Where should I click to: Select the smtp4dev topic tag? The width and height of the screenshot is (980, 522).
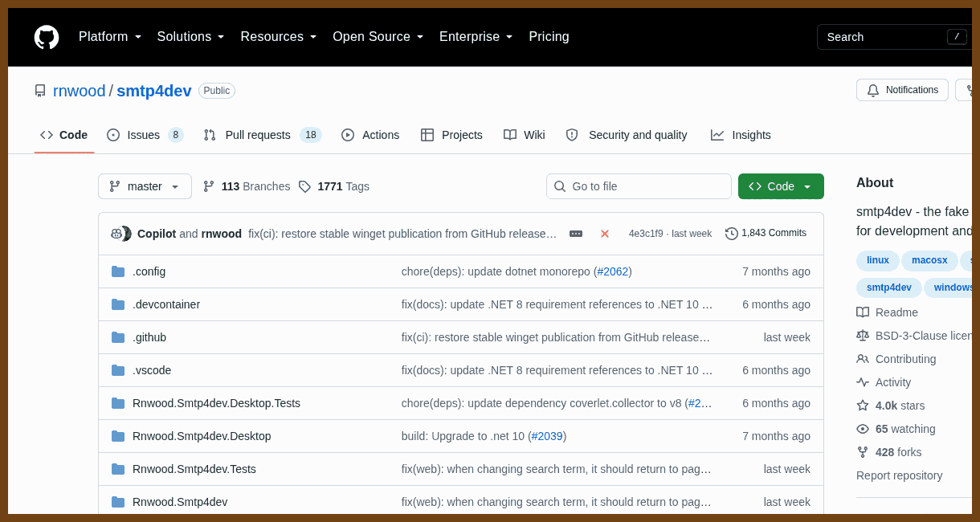889,288
